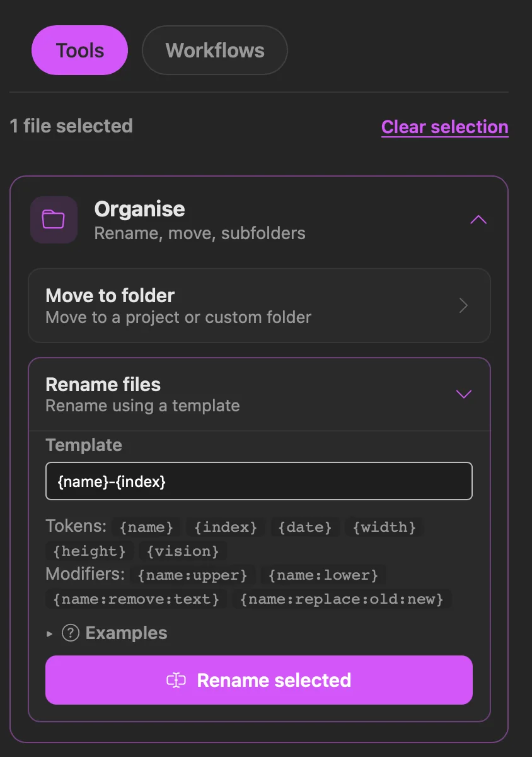The image size is (532, 757).
Task: Click the Template label
Action: 84,445
